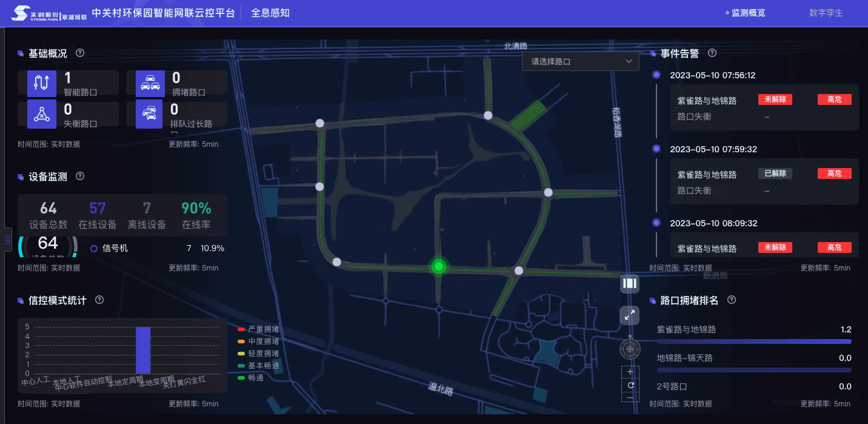868x424 pixels.
Task: Expand the map to fullscreen
Action: [630, 315]
